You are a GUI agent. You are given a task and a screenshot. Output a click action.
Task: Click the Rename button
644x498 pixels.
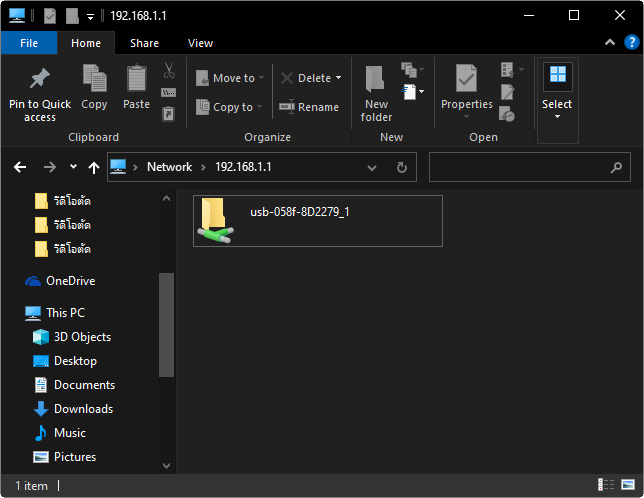pos(309,107)
